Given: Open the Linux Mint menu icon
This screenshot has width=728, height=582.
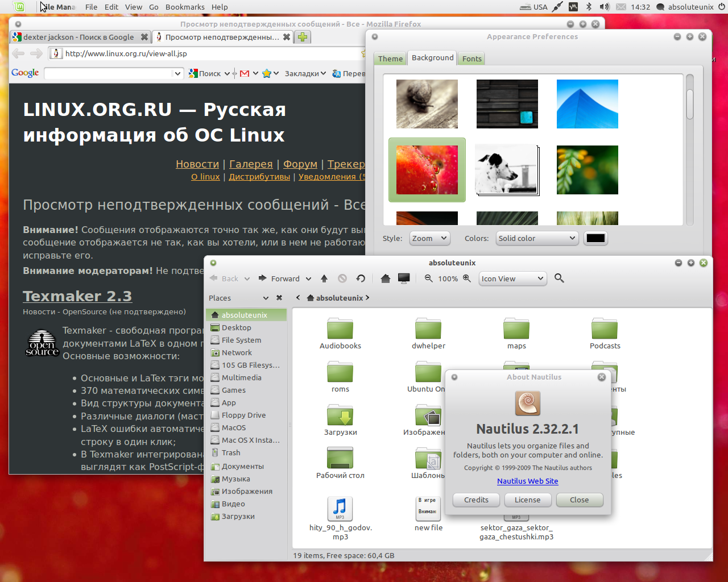Looking at the screenshot, I should point(19,7).
